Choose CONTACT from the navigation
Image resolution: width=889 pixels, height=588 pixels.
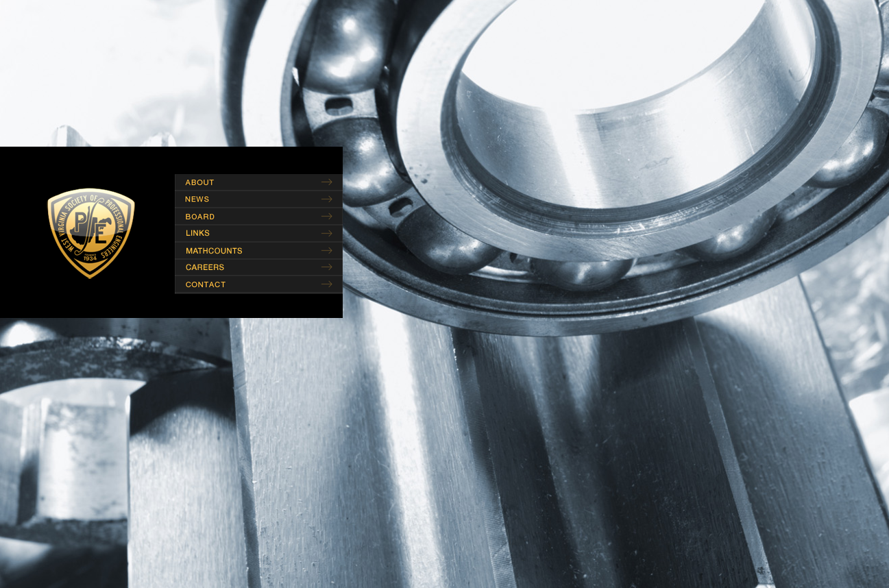point(205,284)
